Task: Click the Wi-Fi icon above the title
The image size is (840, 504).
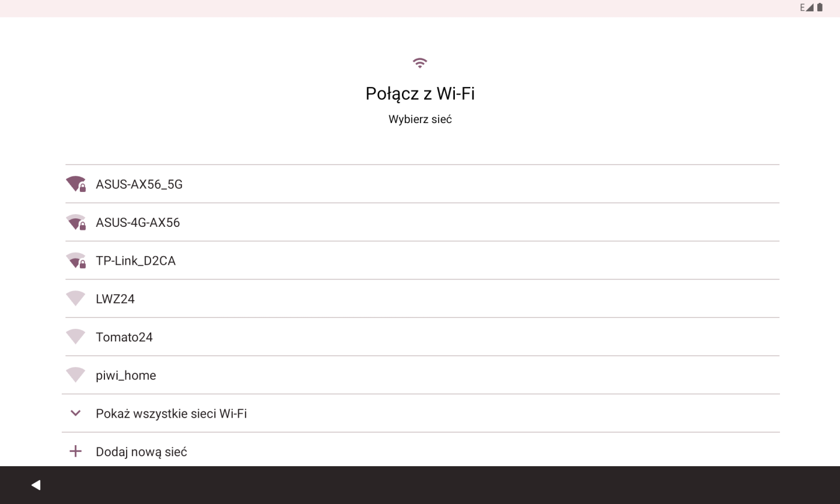Action: click(420, 63)
